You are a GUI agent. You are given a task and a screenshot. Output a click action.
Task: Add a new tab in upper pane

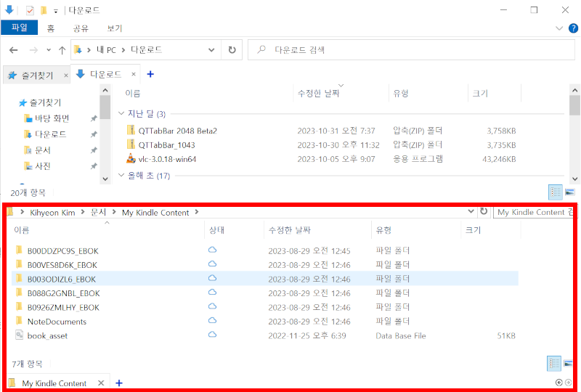click(x=150, y=74)
